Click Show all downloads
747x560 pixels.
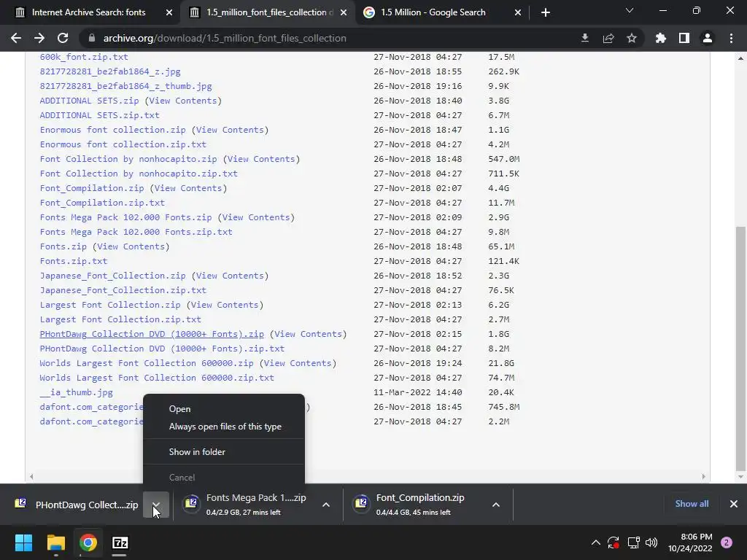[692, 504]
